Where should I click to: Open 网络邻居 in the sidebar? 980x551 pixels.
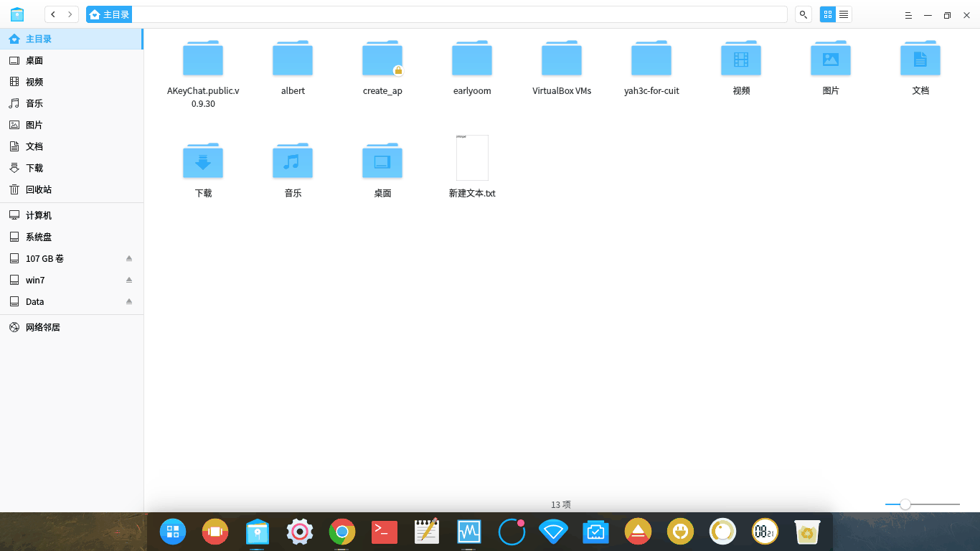tap(72, 327)
